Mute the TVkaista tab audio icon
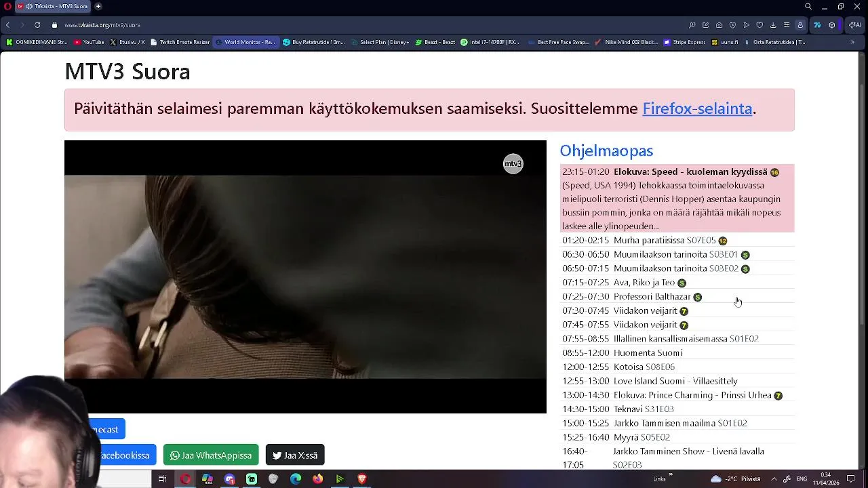The height and width of the screenshot is (488, 868). click(29, 6)
